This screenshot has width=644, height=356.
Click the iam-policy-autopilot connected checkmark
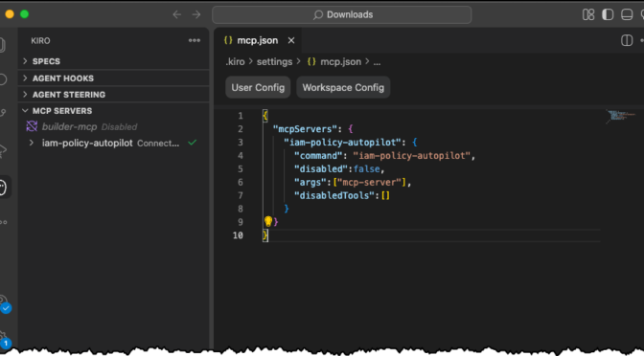point(192,143)
